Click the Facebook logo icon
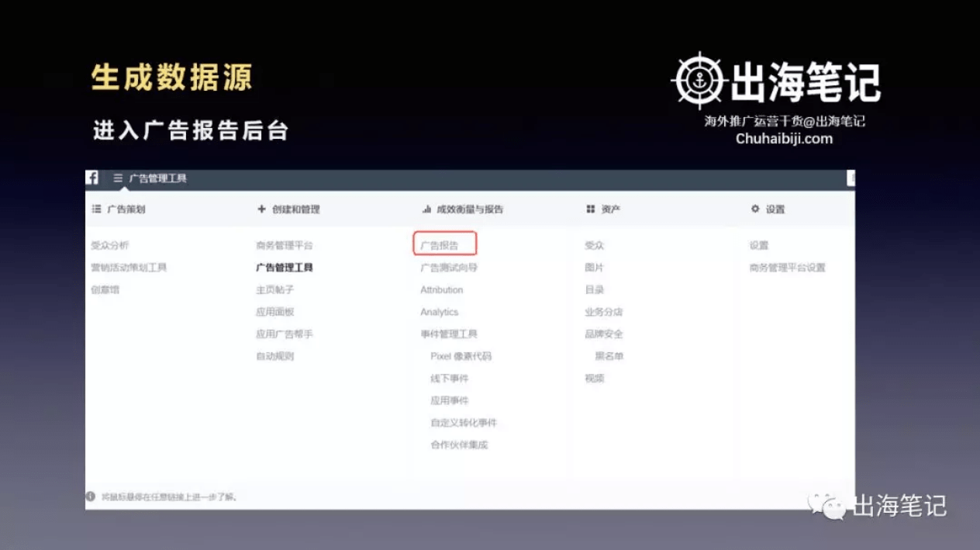Image resolution: width=980 pixels, height=550 pixels. pos(91,178)
